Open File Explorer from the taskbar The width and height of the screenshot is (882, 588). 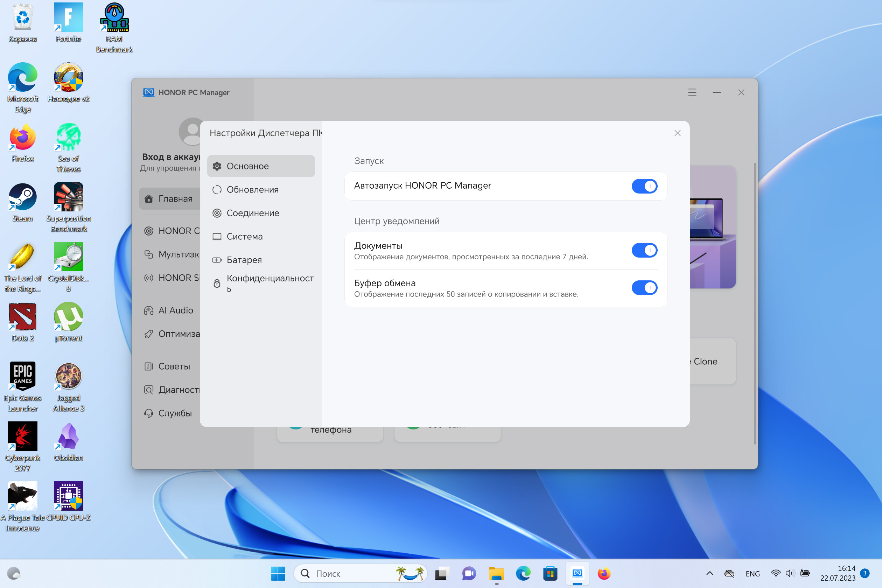point(496,573)
